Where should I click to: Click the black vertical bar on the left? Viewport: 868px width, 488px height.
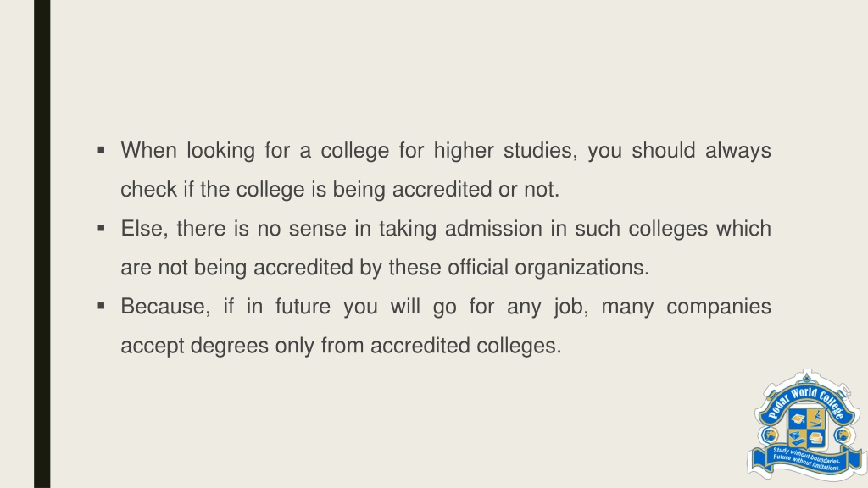point(42,244)
